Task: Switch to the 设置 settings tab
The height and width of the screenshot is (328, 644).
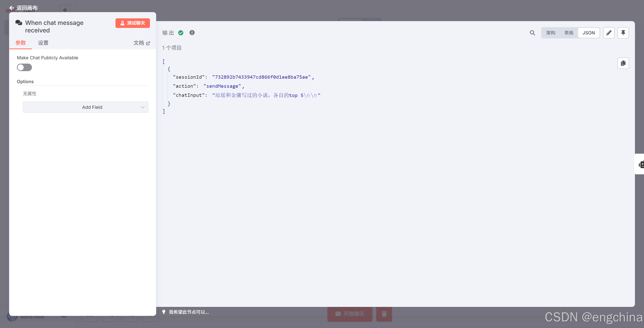Action: tap(43, 43)
